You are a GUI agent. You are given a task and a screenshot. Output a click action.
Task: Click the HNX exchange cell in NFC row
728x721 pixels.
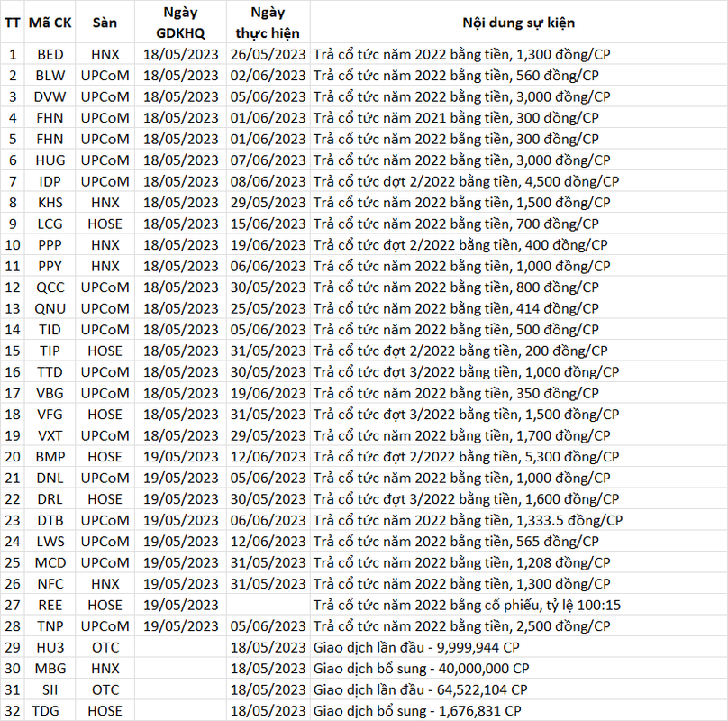(105, 584)
